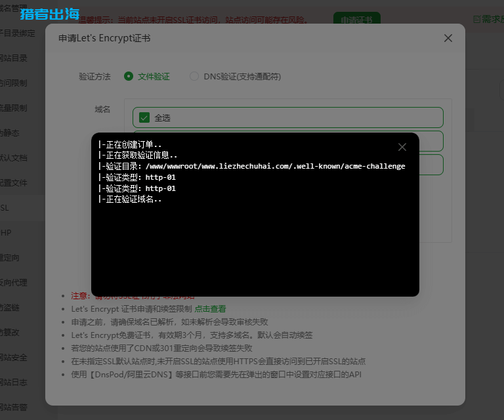Choose DNS验证 (wildcard support) option

pyautogui.click(x=194, y=76)
